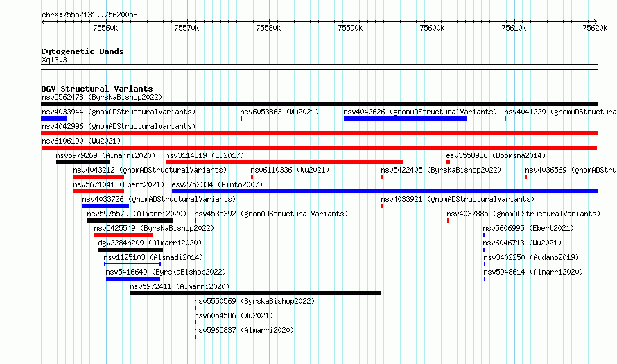617x364 pixels.
Task: Click the nsv5562478 (ByrskaBishop2022) label
Action: [x=102, y=97]
